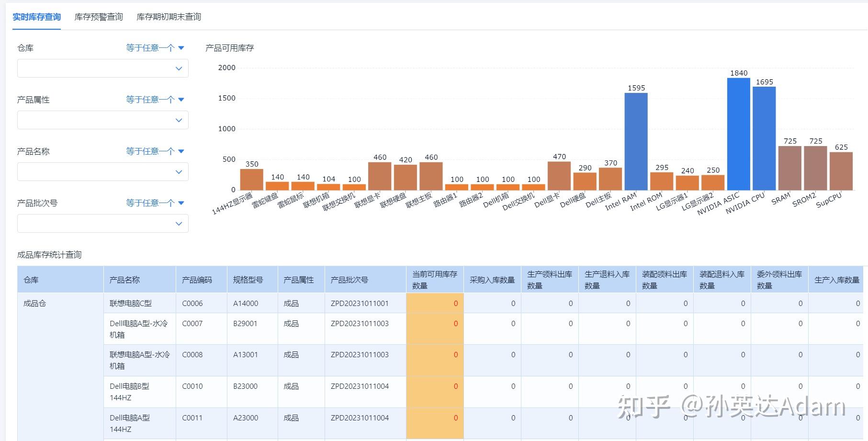The height and width of the screenshot is (441, 868).
Task: Expand the 产品名称 operator chevron
Action: tap(181, 151)
